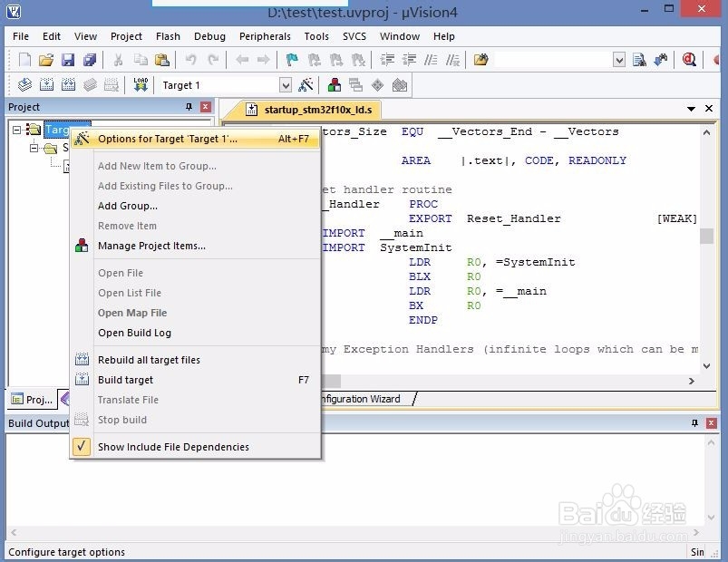Cut the selection with the scissors icon
This screenshot has width=728, height=562.
pos(118,60)
